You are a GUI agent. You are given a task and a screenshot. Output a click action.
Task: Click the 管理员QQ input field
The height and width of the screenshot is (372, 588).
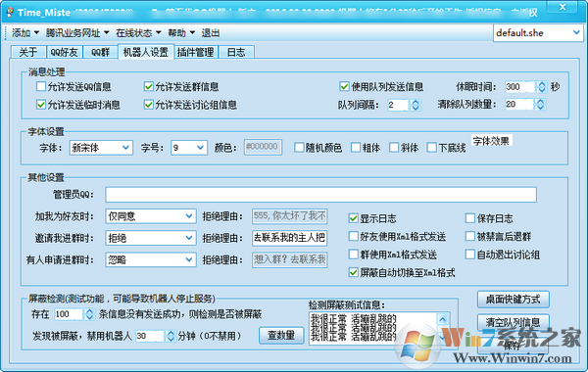click(321, 195)
